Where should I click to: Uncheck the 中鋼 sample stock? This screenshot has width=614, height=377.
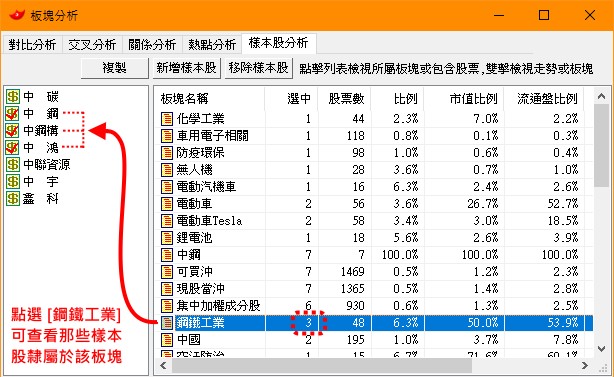pyautogui.click(x=13, y=114)
